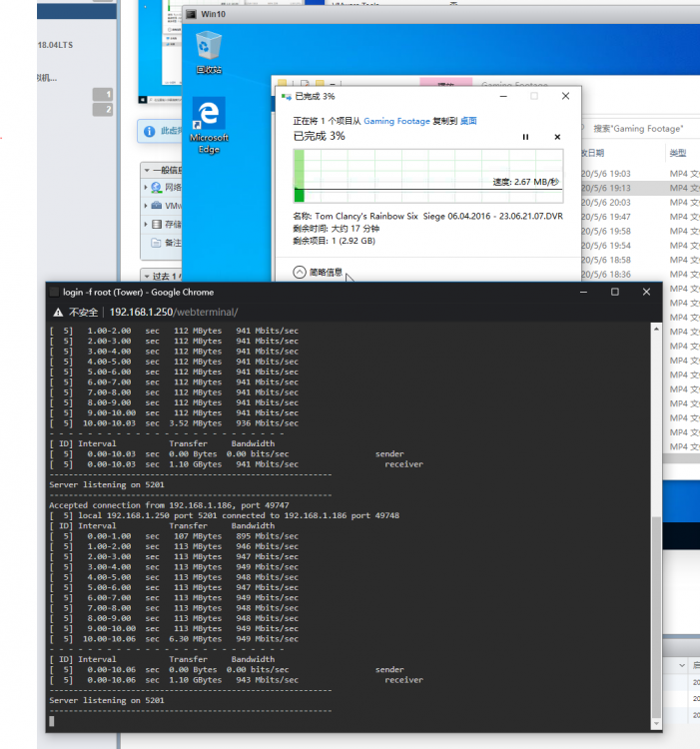The width and height of the screenshot is (700, 749).
Task: Click the VMware tools icon in the tree
Action: click(156, 206)
